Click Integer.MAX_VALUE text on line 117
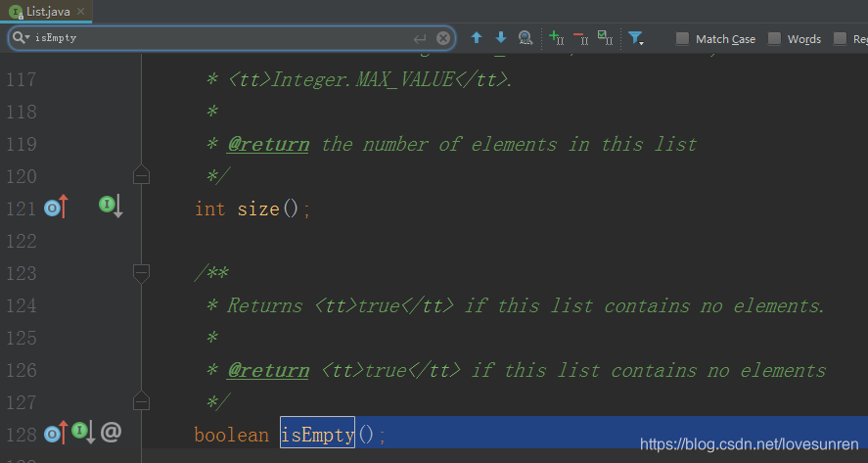This screenshot has width=868, height=463. click(x=362, y=79)
